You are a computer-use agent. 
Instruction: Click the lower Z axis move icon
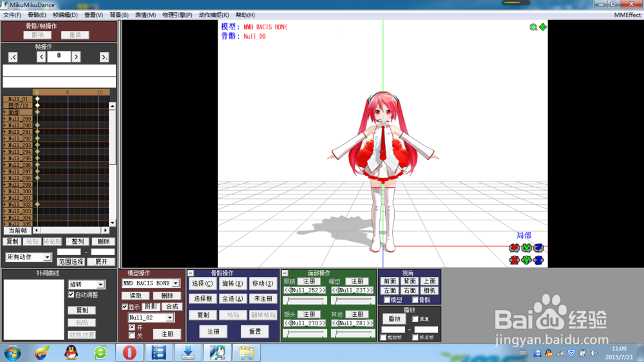tap(538, 260)
